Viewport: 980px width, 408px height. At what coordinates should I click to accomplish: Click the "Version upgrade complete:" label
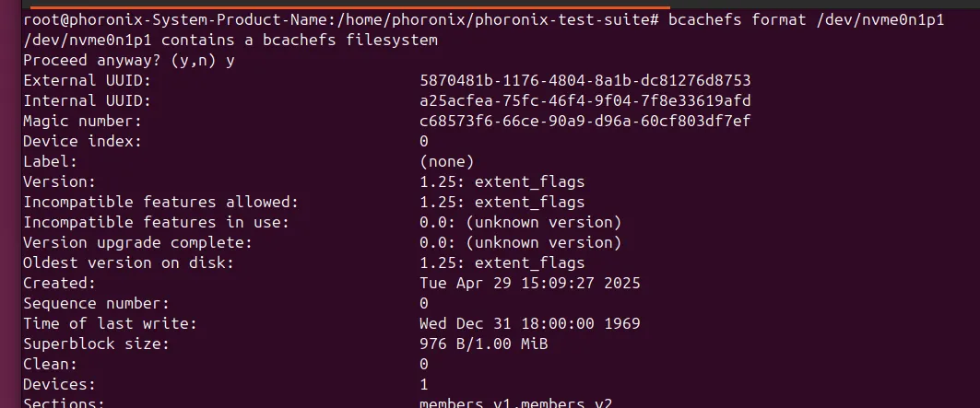pos(137,242)
